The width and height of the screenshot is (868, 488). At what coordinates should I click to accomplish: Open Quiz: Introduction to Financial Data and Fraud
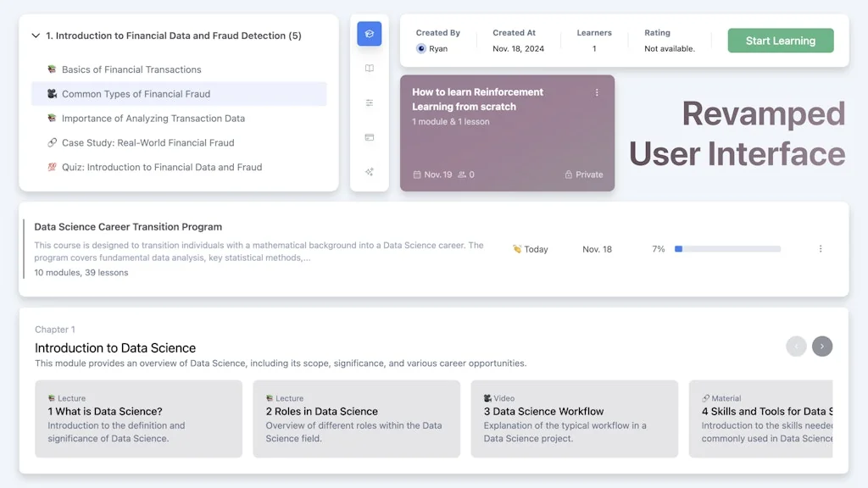(x=161, y=167)
